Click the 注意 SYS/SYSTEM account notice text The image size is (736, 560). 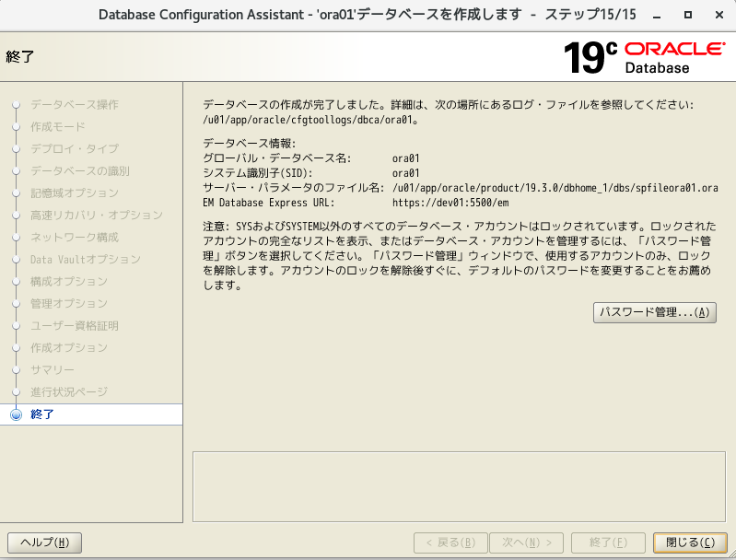click(460, 256)
